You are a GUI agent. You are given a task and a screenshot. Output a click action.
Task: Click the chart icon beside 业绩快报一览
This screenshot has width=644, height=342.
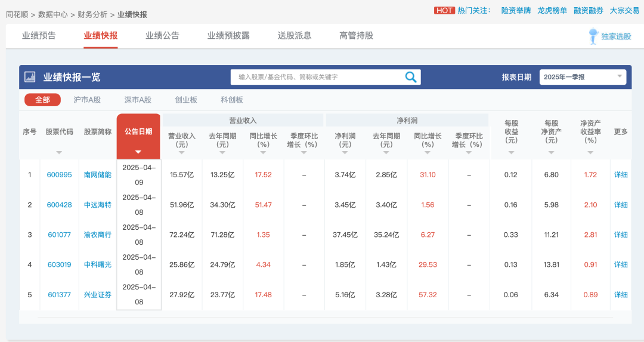30,77
